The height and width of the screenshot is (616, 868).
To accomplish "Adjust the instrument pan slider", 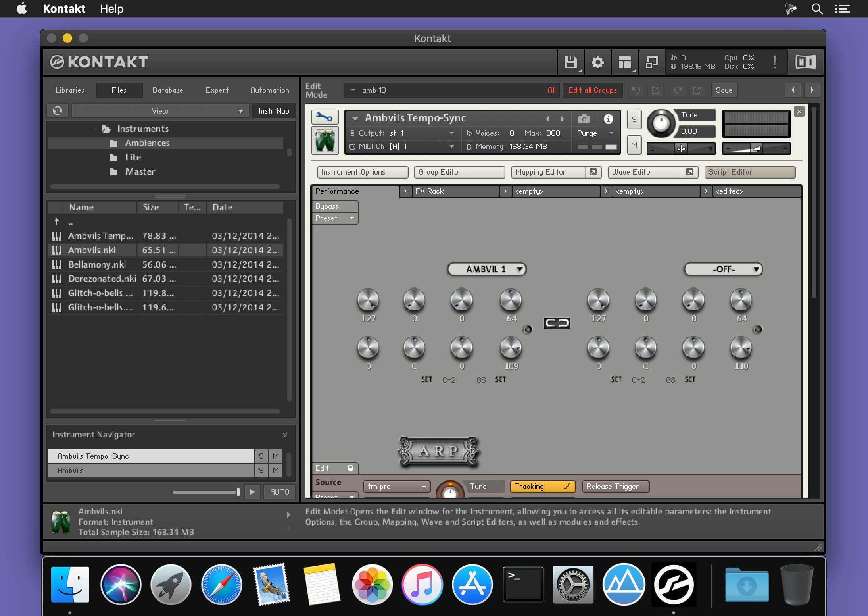I will (681, 148).
